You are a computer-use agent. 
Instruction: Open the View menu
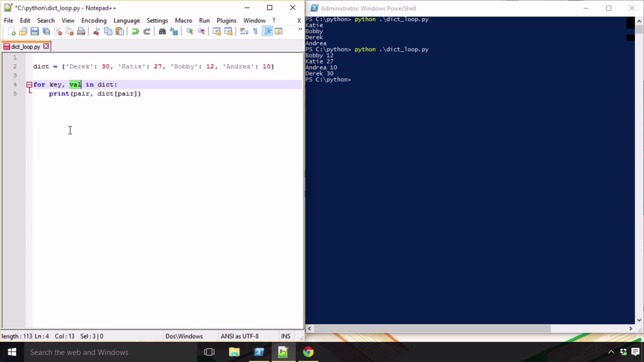click(68, 21)
